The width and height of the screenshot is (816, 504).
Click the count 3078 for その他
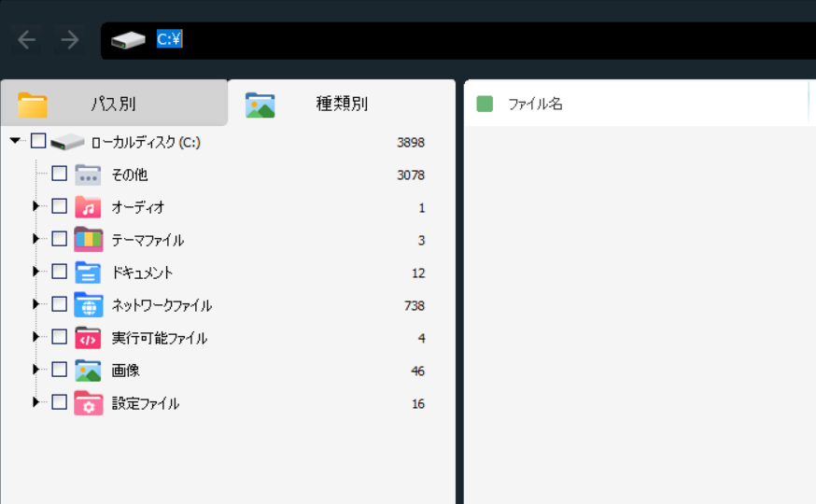(411, 175)
